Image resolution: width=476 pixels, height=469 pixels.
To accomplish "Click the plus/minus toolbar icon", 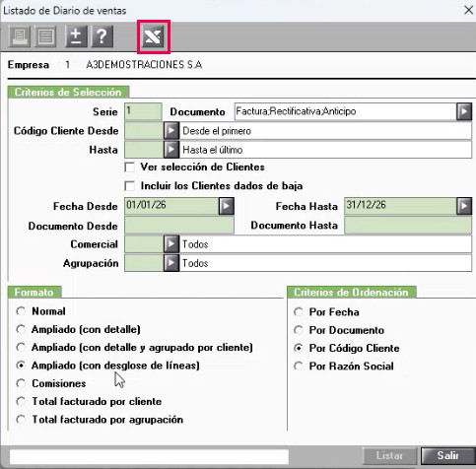I will pyautogui.click(x=76, y=36).
